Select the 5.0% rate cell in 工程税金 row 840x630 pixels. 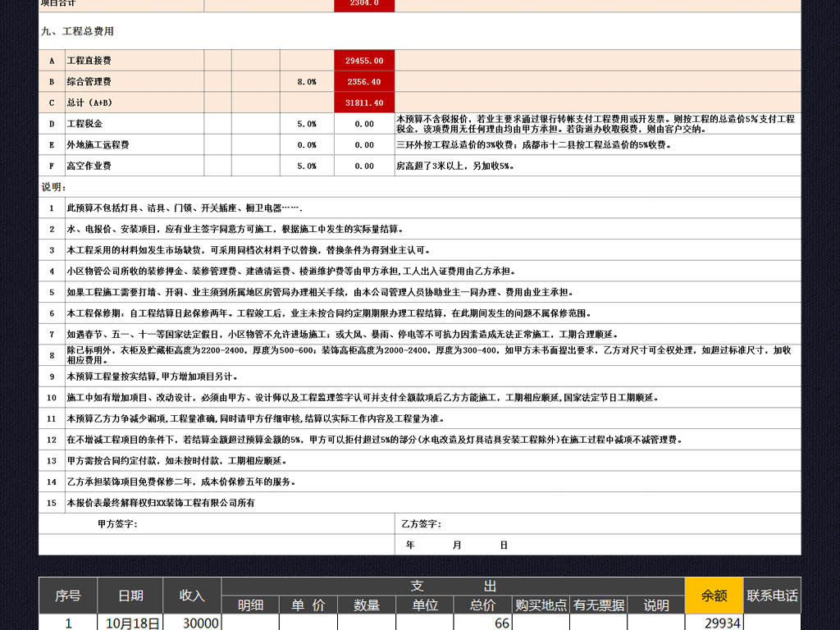coord(307,124)
